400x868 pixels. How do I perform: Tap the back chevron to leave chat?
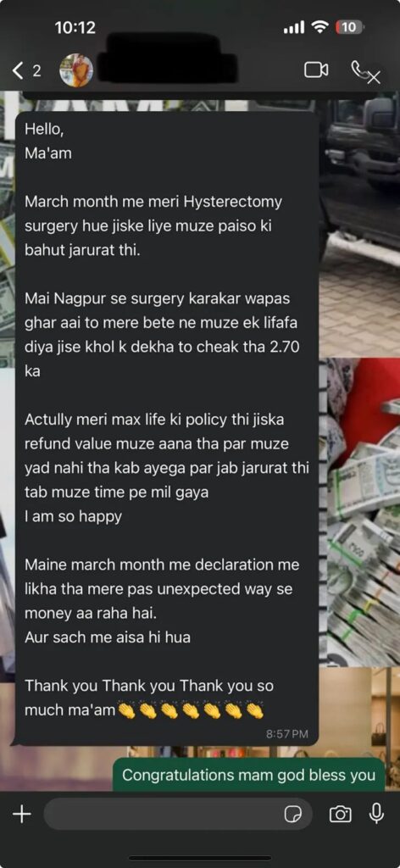[19, 71]
